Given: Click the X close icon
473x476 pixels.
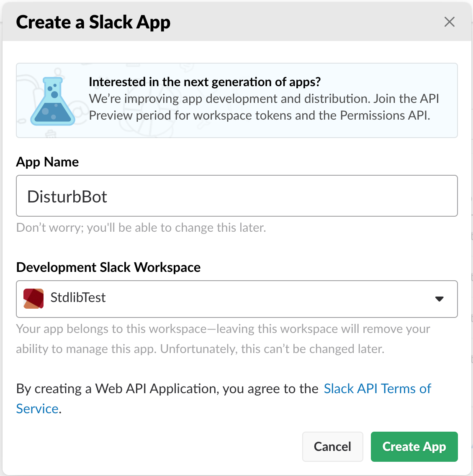Looking at the screenshot, I should (449, 22).
